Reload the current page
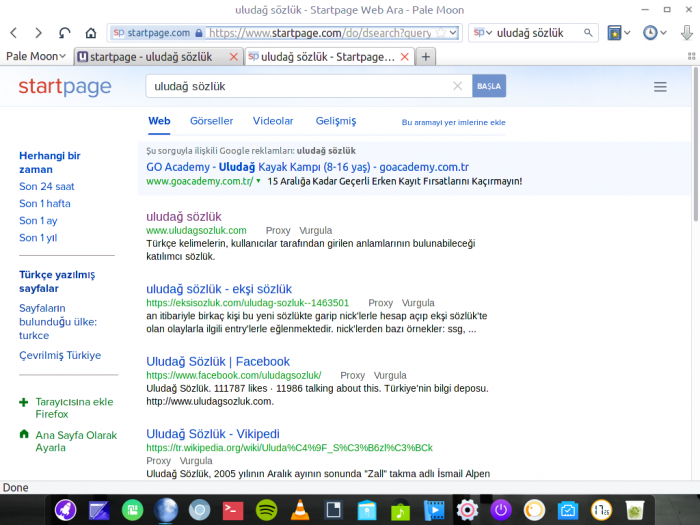The width and height of the screenshot is (700, 525). point(65,33)
